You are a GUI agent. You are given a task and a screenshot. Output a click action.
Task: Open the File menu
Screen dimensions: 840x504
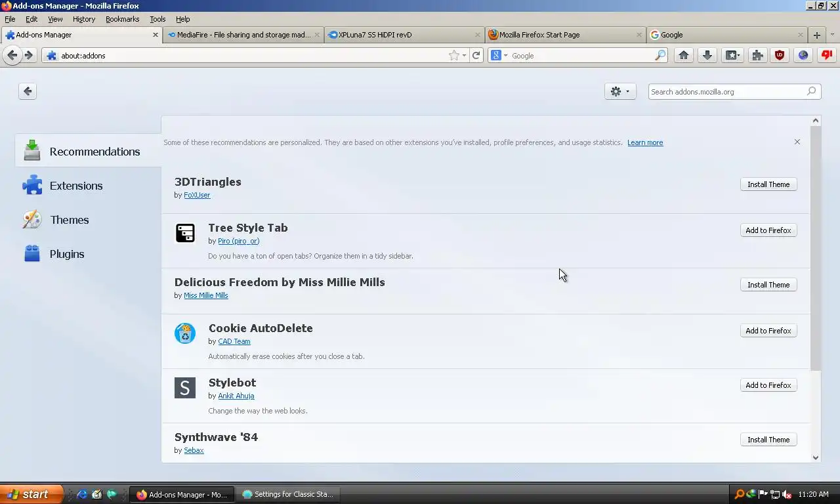tap(10, 19)
